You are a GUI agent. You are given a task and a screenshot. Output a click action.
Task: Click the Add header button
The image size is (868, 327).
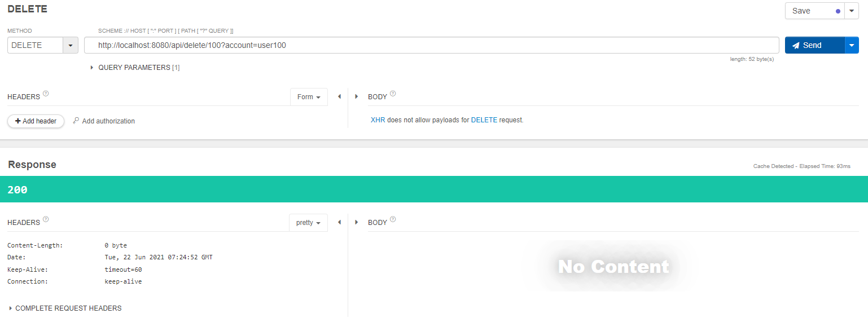click(x=36, y=121)
